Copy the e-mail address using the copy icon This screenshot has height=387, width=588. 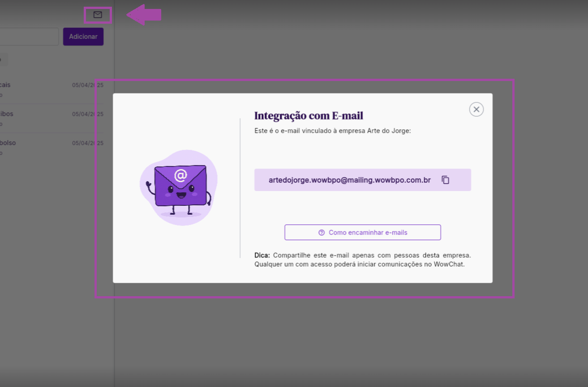click(x=445, y=180)
